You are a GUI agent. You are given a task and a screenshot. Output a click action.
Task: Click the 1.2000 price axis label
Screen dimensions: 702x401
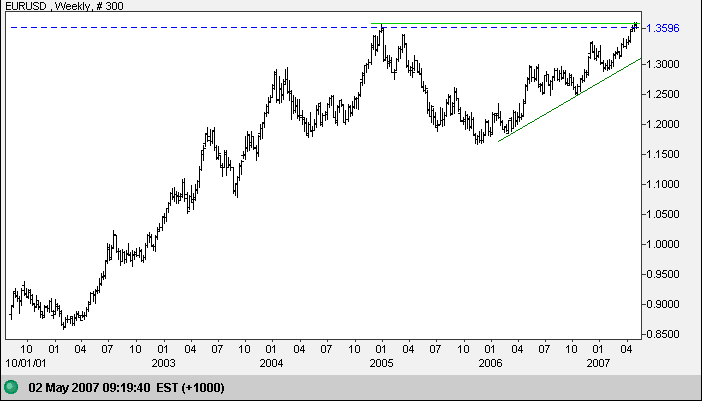[x=663, y=124]
